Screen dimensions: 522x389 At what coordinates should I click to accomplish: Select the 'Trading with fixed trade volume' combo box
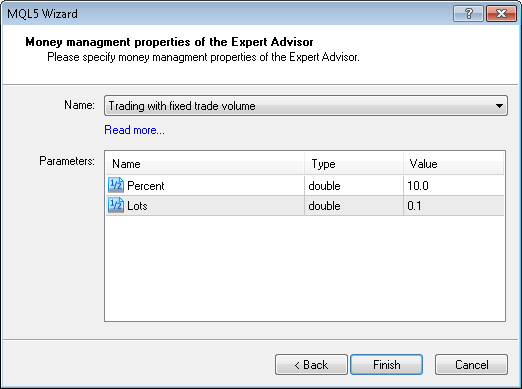tap(306, 106)
